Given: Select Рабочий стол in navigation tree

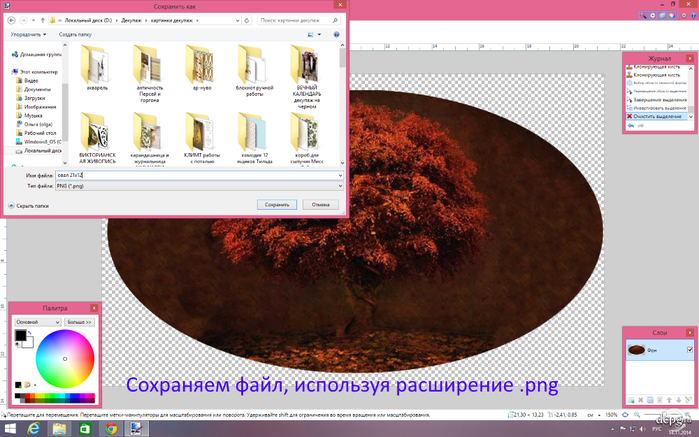Looking at the screenshot, I should (36, 133).
